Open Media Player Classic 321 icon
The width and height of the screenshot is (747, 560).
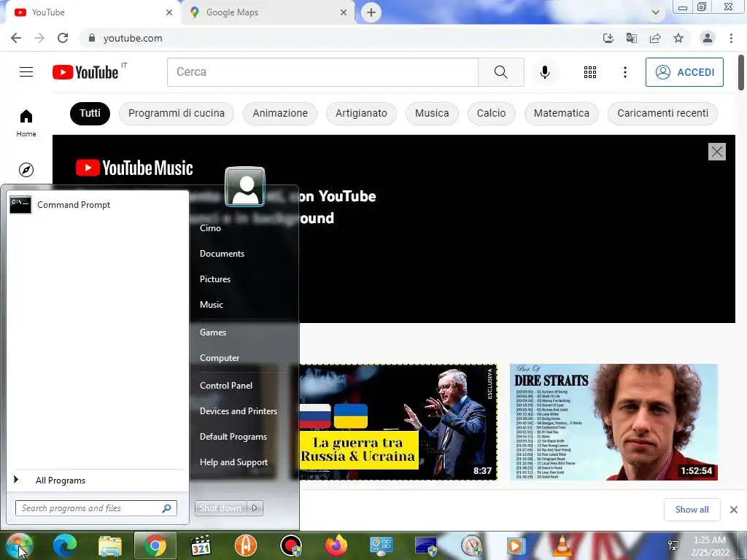coord(201,545)
